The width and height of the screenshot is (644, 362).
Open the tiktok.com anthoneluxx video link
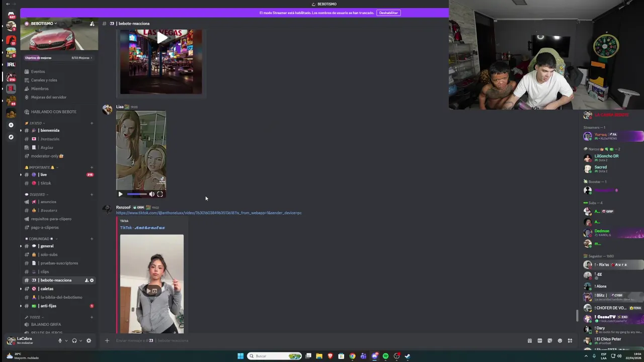(x=209, y=213)
